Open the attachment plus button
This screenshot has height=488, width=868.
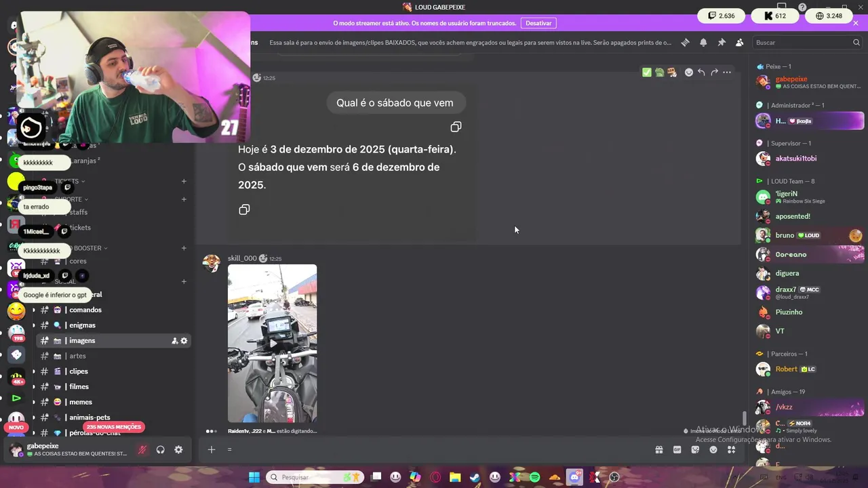coord(212,449)
